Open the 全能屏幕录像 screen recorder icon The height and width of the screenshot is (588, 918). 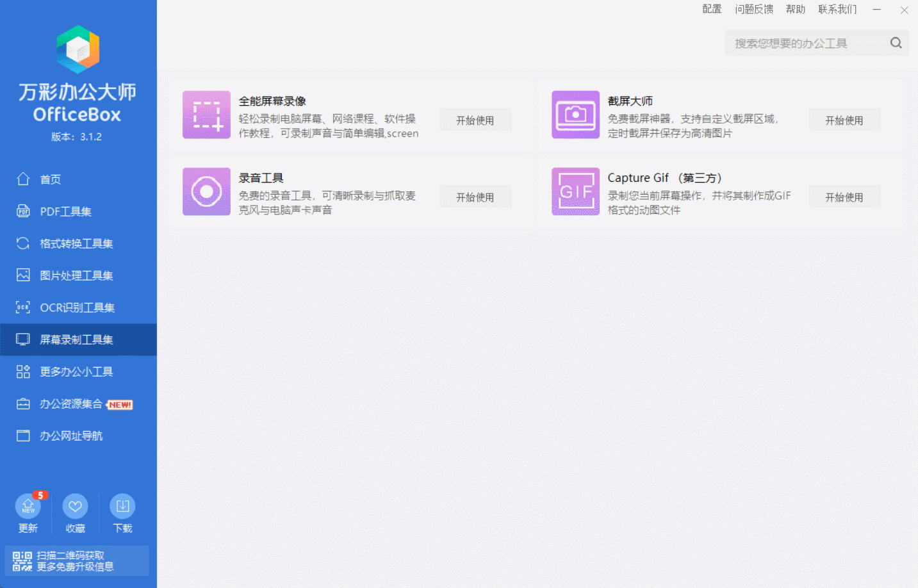(x=206, y=115)
